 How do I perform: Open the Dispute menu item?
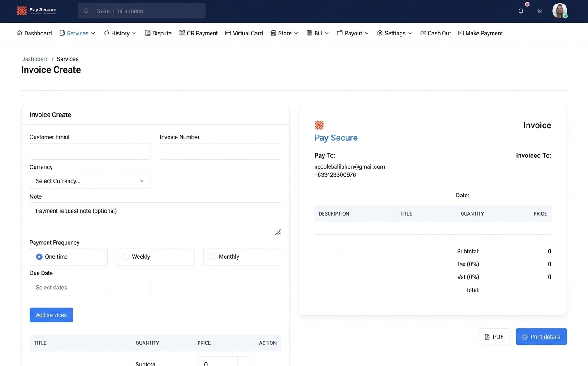click(158, 33)
